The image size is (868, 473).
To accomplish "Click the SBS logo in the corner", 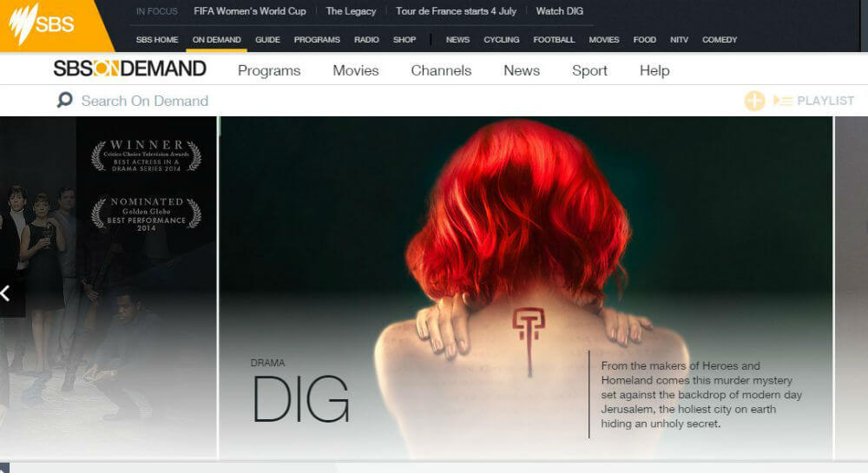I will [x=42, y=23].
